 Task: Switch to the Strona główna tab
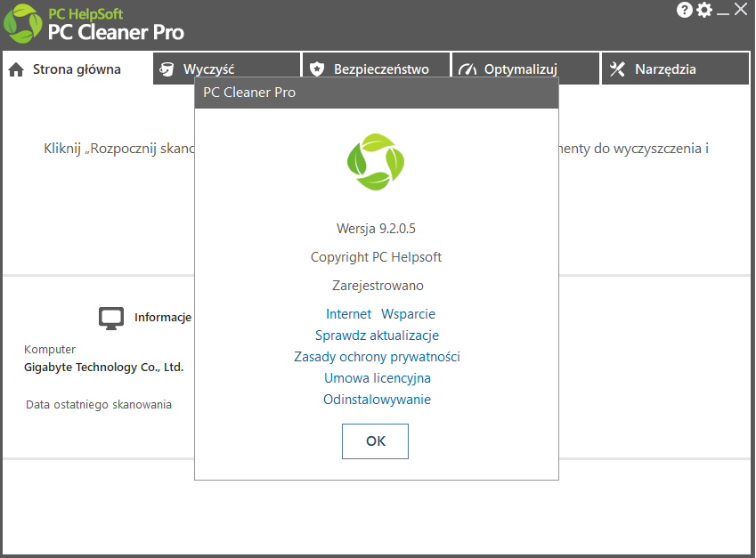(77, 69)
